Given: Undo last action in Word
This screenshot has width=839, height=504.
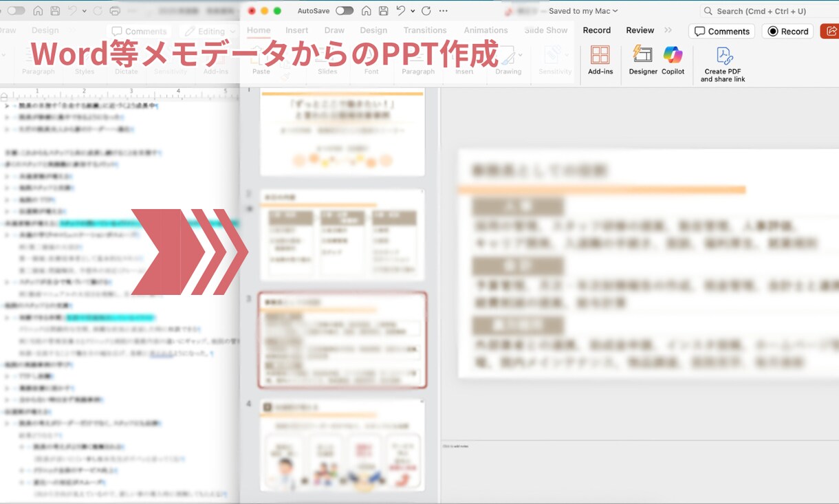Looking at the screenshot, I should pos(72,11).
